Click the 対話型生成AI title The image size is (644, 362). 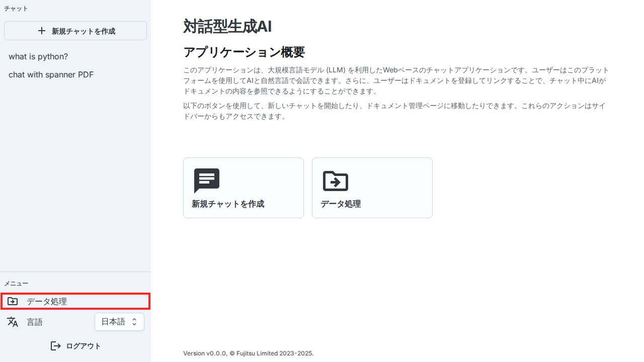pyautogui.click(x=227, y=26)
